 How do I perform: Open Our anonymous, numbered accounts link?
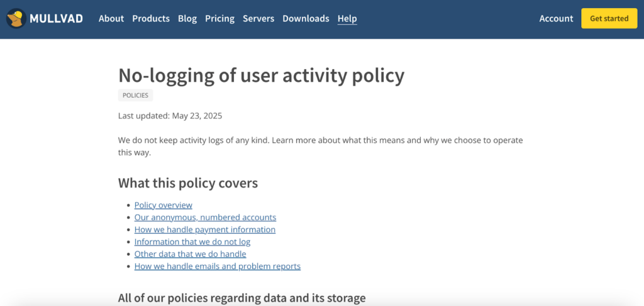(206, 217)
